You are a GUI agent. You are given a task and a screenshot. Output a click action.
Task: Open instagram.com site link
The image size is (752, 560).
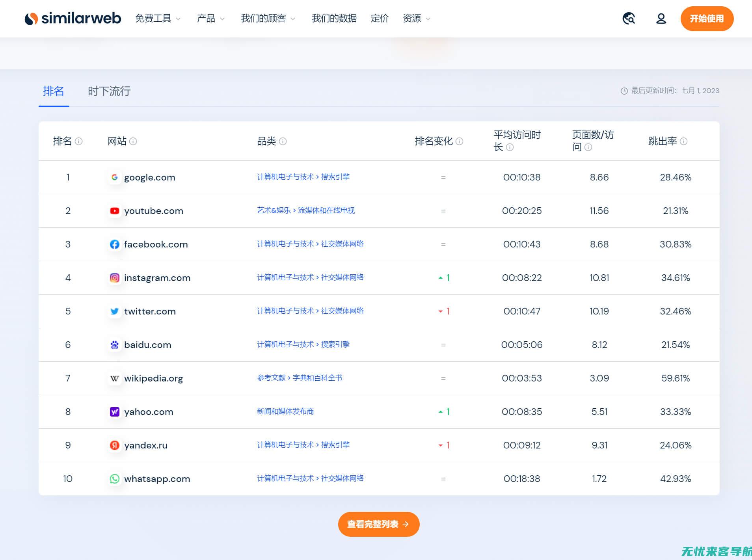157,278
